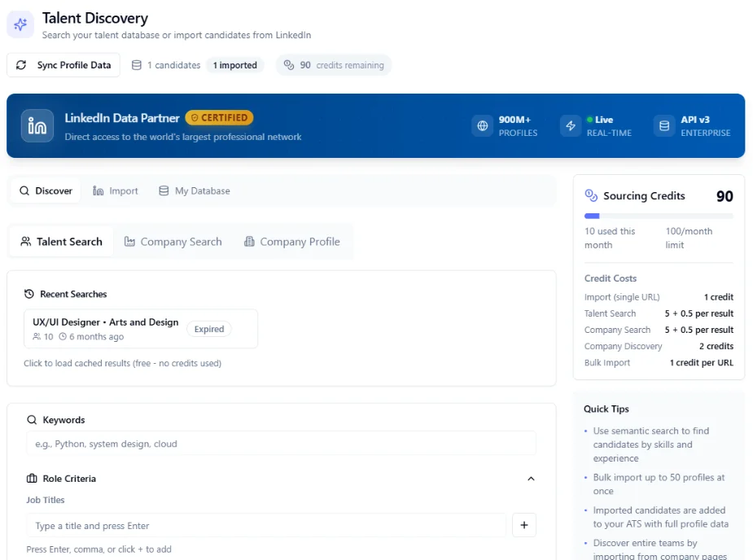The height and width of the screenshot is (560, 753).
Task: Select the Company Profile tab
Action: click(x=292, y=242)
